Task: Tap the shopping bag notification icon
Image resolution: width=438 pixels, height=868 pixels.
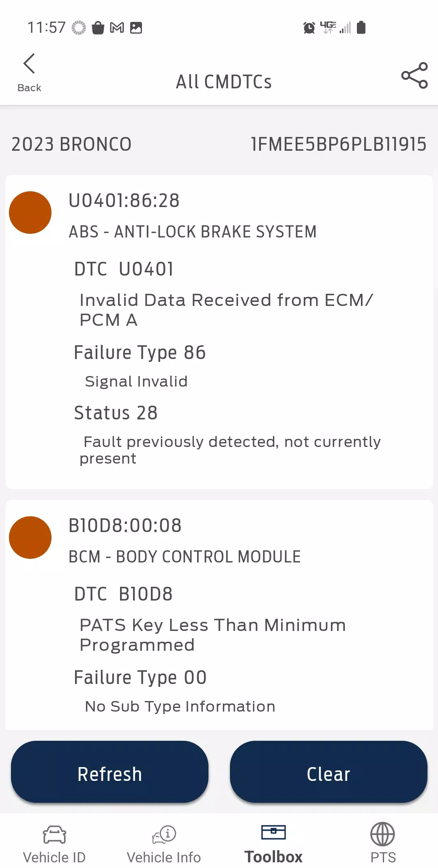Action: 98,28
